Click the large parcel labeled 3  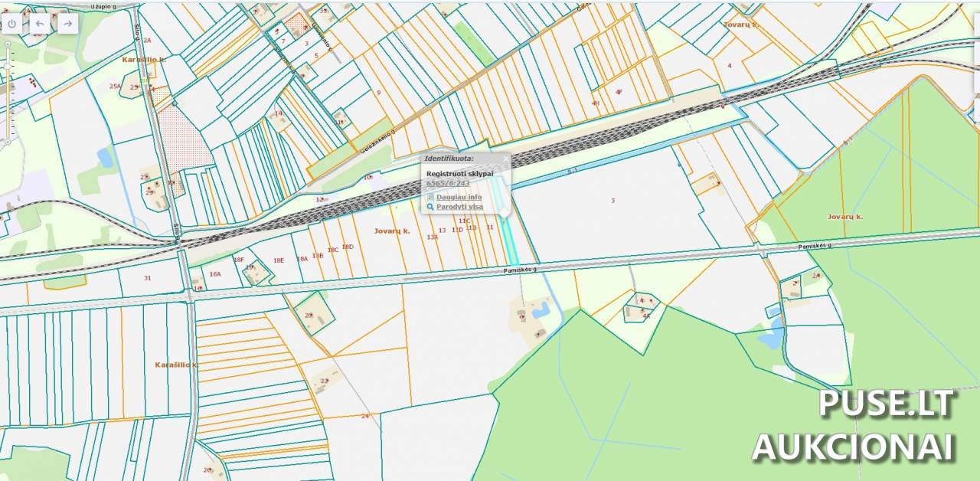click(x=612, y=201)
